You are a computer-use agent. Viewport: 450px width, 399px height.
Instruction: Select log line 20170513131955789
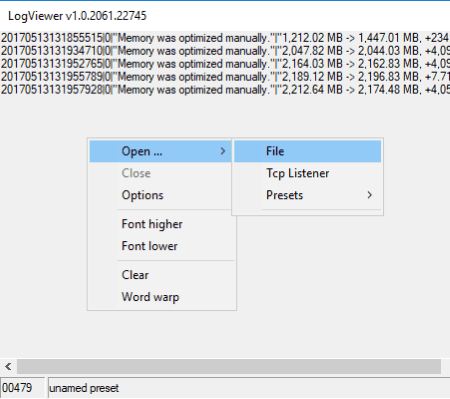pos(225,77)
